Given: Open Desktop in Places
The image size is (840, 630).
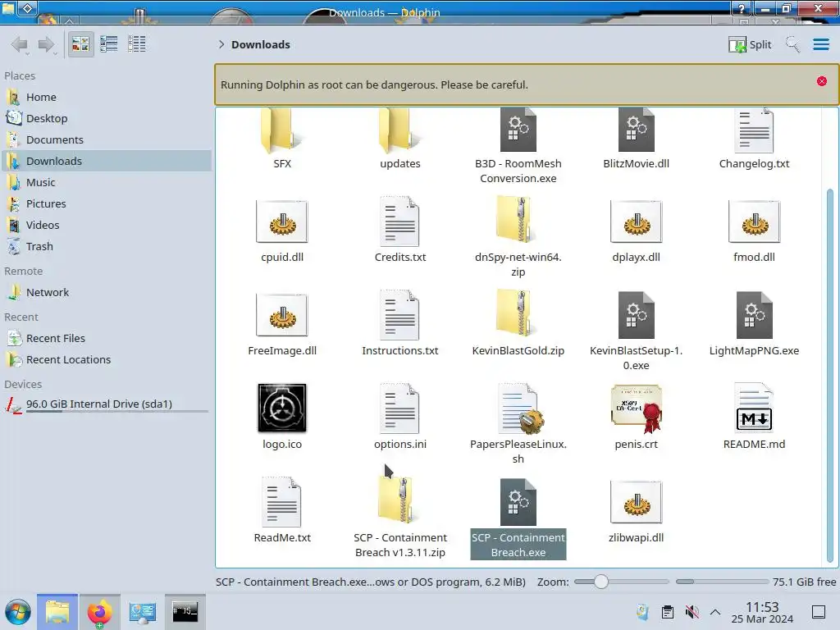Looking at the screenshot, I should coord(106,118).
